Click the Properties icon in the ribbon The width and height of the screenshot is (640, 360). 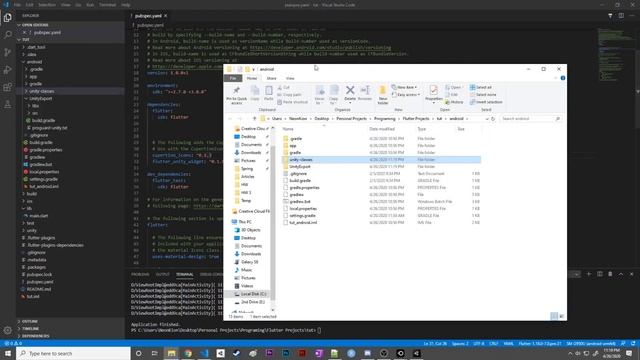pos(433,93)
